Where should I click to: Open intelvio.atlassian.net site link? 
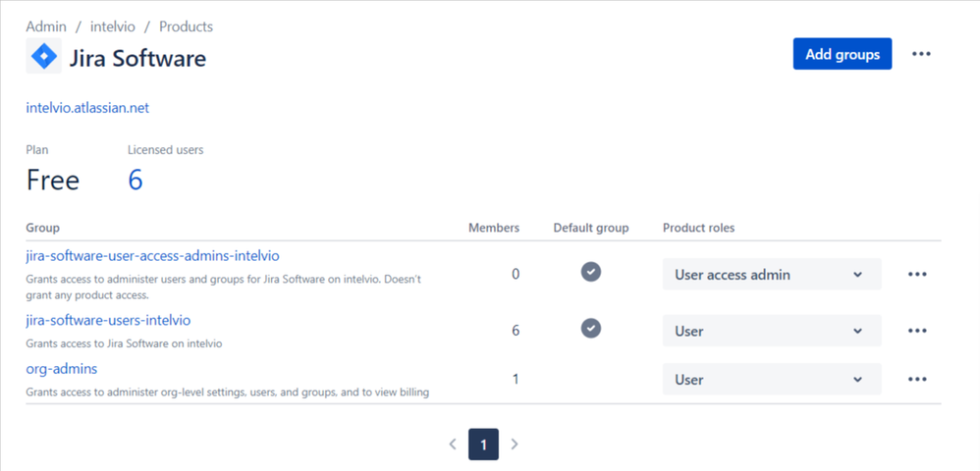(87, 108)
